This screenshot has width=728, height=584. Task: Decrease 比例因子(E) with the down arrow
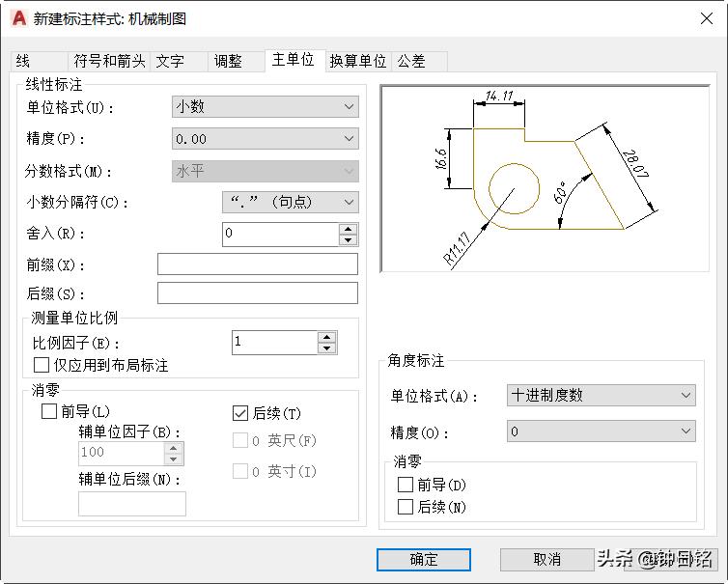point(327,348)
